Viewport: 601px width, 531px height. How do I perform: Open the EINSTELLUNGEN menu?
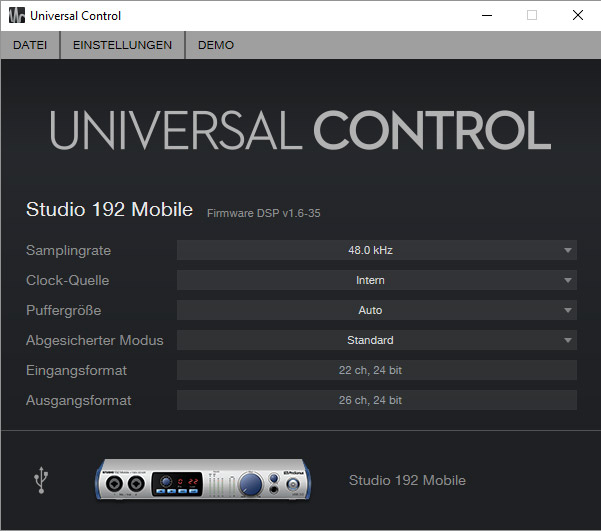click(x=122, y=45)
